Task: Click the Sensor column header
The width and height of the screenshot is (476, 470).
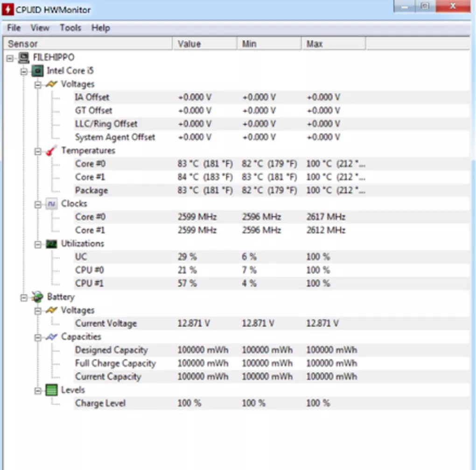Action: click(x=88, y=44)
